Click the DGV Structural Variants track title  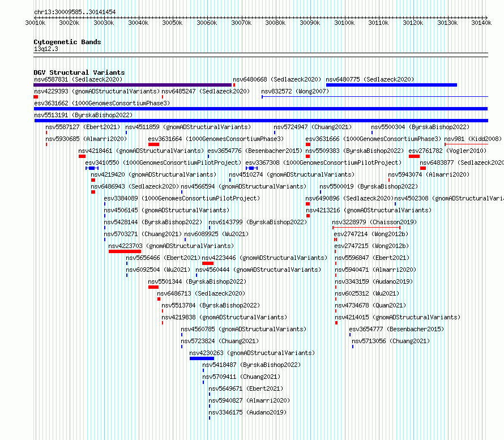[x=79, y=72]
